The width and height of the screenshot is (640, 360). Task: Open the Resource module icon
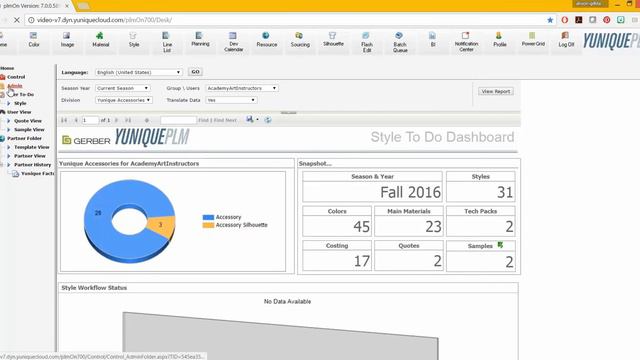(267, 40)
